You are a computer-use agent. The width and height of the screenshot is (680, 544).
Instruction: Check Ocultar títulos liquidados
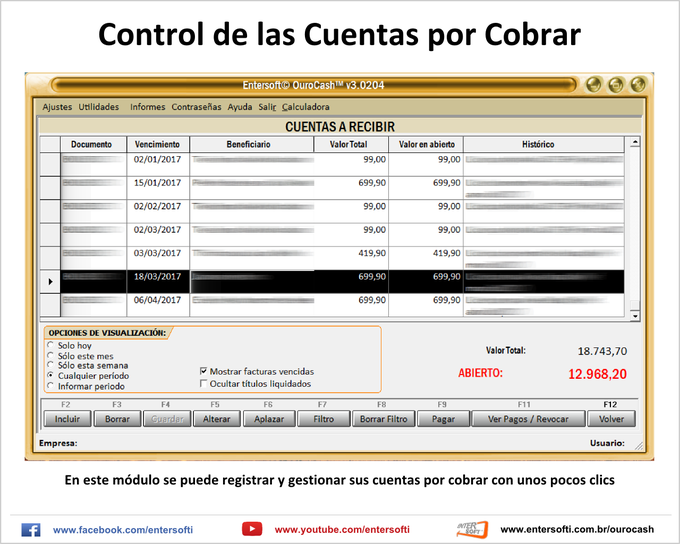pos(203,383)
